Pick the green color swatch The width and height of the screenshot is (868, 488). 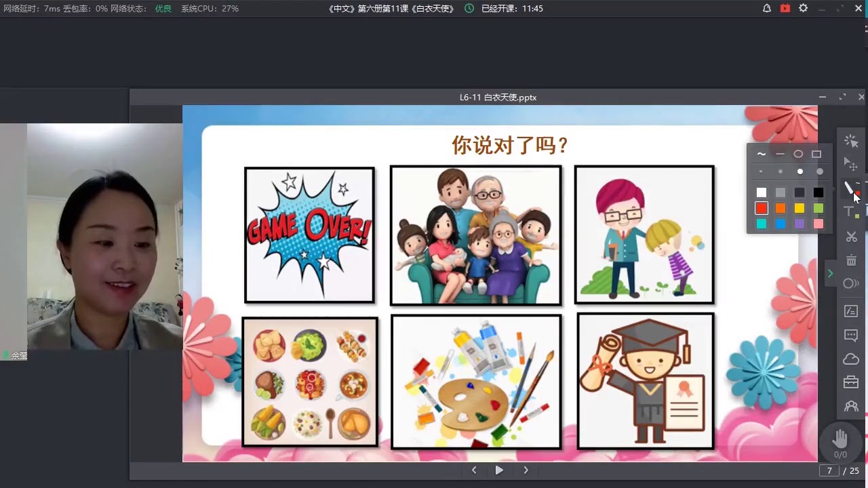coord(818,208)
